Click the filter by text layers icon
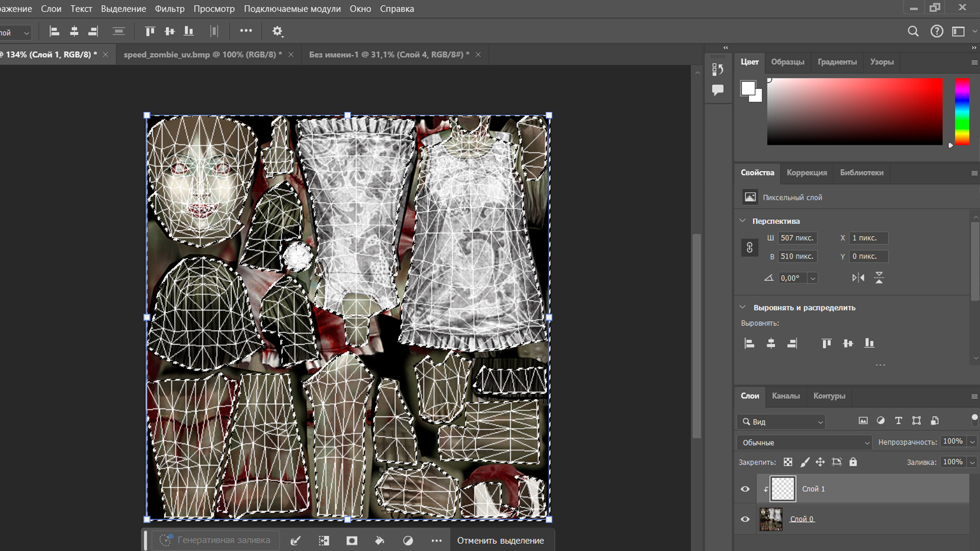Image resolution: width=980 pixels, height=551 pixels. pyautogui.click(x=898, y=421)
